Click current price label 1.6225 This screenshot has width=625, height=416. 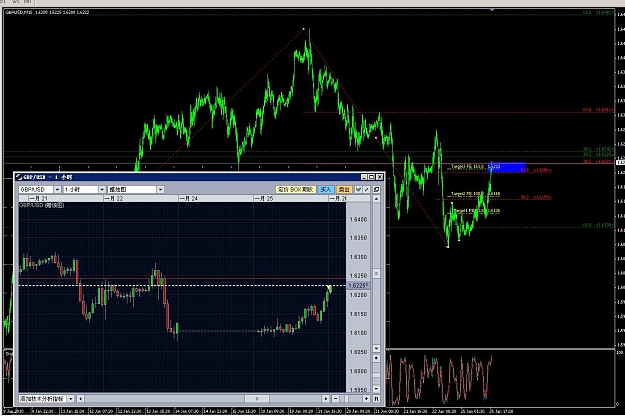358,285
